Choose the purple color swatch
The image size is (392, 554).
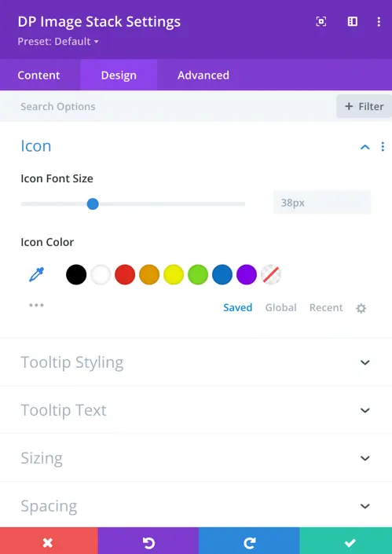tap(247, 274)
